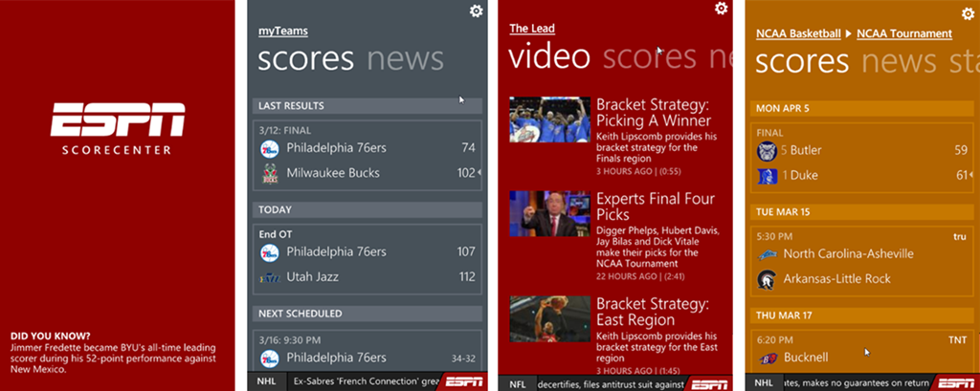Viewport: 980px width, 391px height.
Task: Open settings gear on The Lead screen
Action: (722, 8)
